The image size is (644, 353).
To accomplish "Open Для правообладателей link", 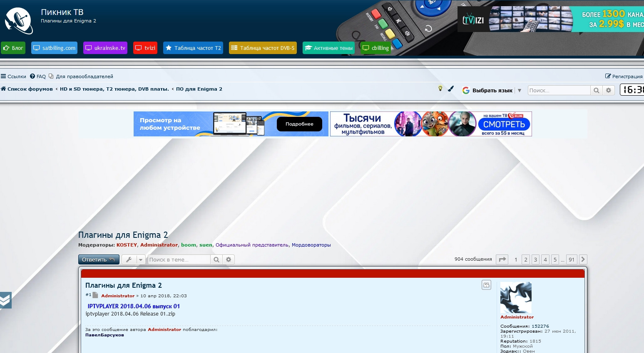I will pos(81,77).
